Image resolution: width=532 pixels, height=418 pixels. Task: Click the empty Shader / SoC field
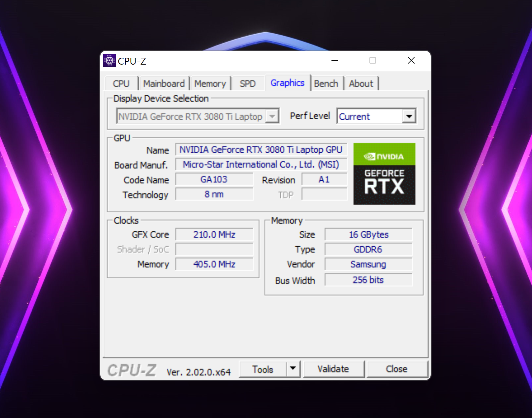(214, 249)
